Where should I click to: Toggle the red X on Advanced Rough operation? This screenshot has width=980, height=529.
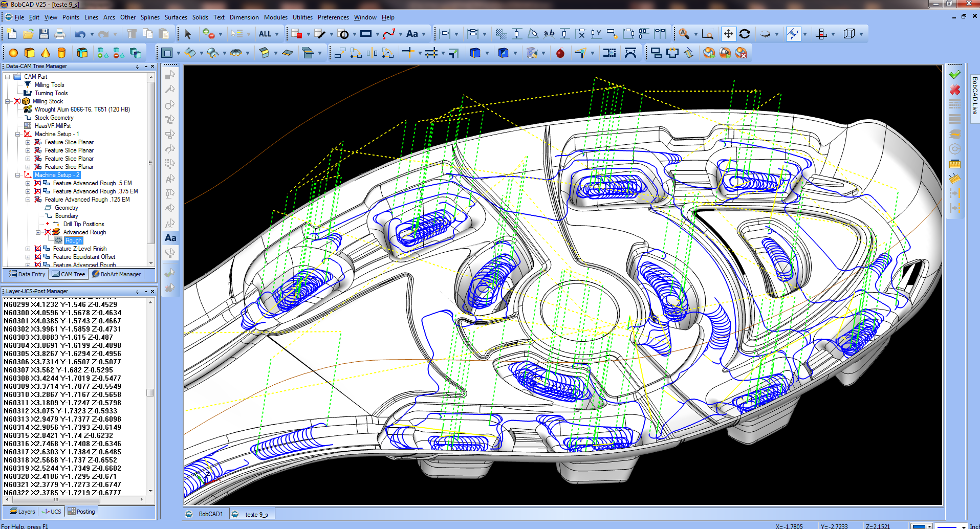[48, 232]
